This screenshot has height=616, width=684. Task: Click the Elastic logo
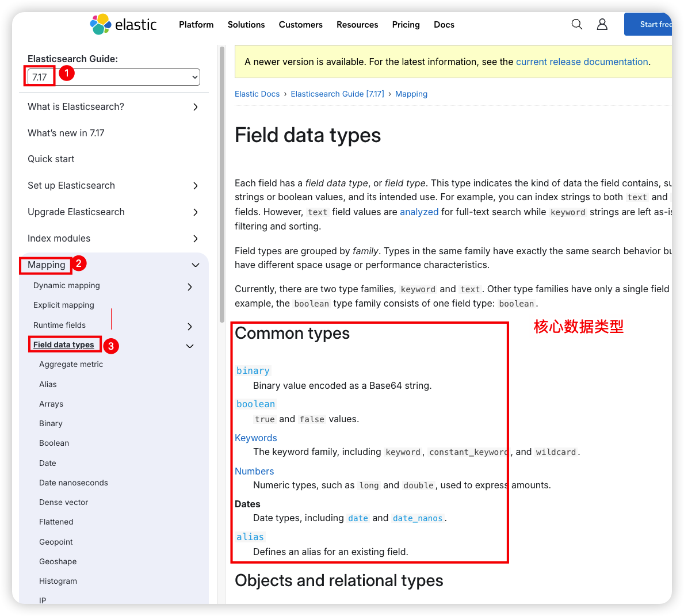(x=123, y=25)
